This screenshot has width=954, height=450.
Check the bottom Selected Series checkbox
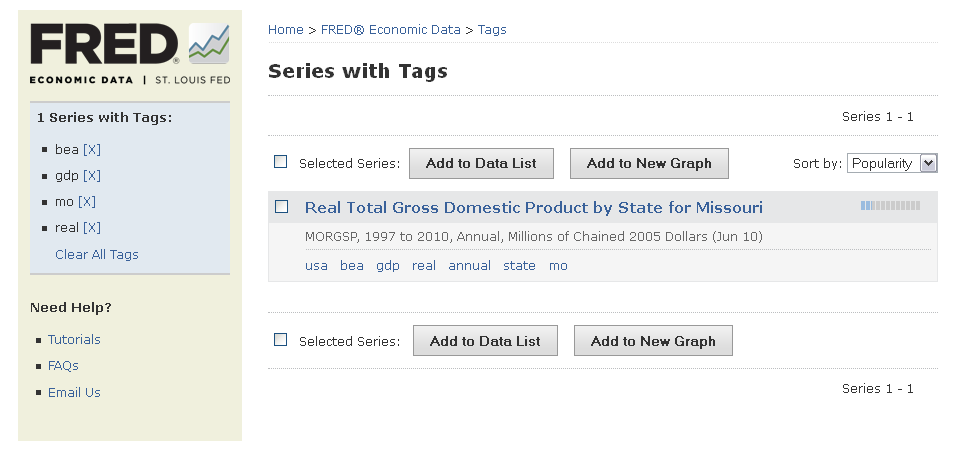280,340
